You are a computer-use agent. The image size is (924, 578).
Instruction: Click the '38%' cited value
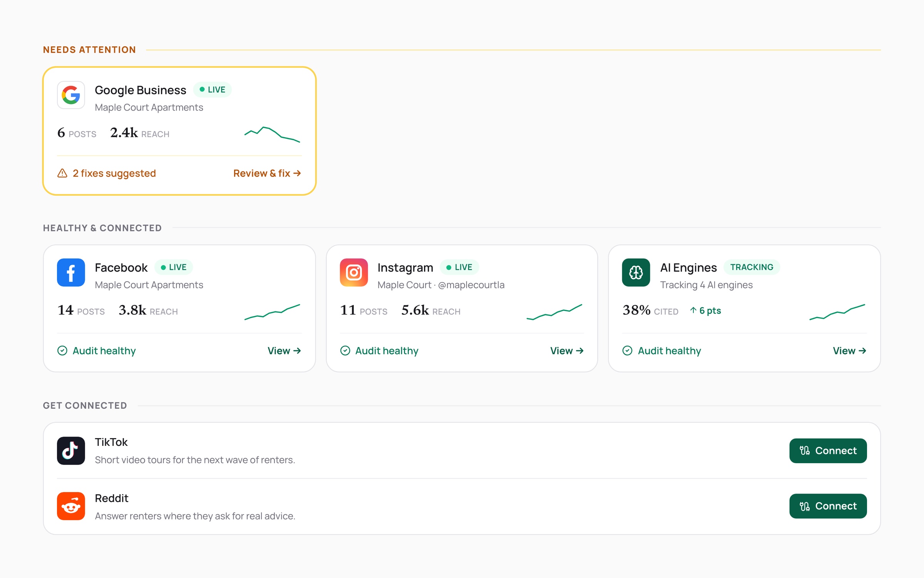pyautogui.click(x=636, y=310)
